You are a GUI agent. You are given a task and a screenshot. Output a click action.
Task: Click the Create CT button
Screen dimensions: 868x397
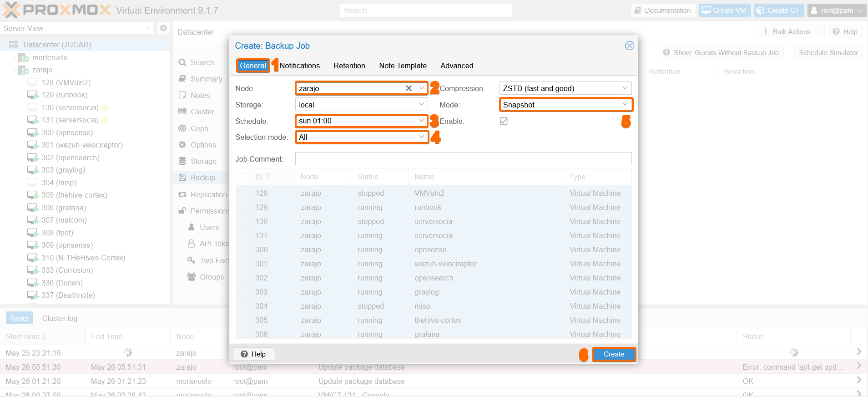pyautogui.click(x=779, y=10)
